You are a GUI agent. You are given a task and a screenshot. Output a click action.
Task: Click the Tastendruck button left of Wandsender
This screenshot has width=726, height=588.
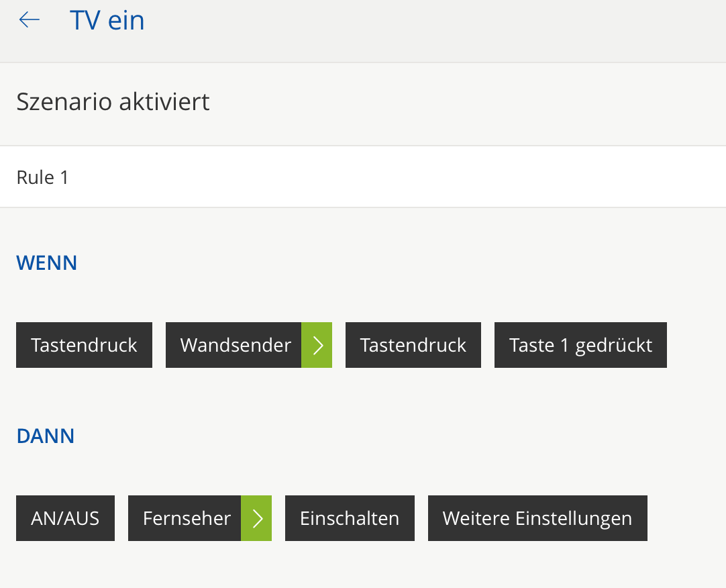pyautogui.click(x=84, y=345)
